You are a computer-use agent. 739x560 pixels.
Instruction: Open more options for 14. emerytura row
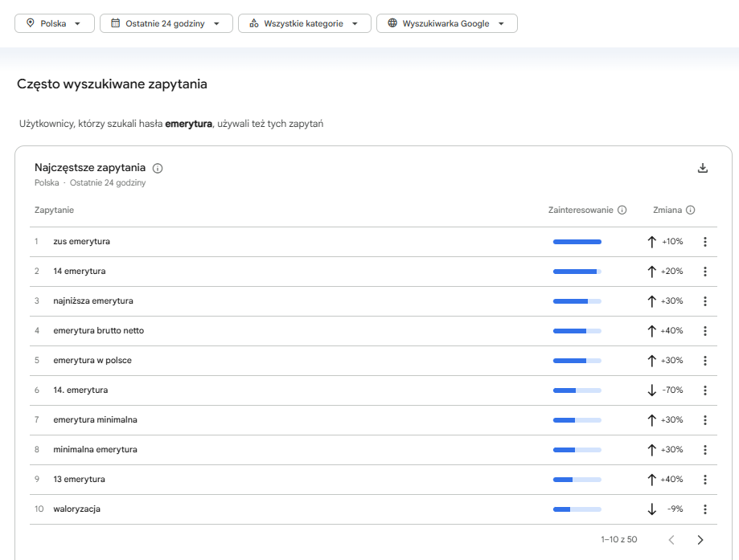pos(705,390)
